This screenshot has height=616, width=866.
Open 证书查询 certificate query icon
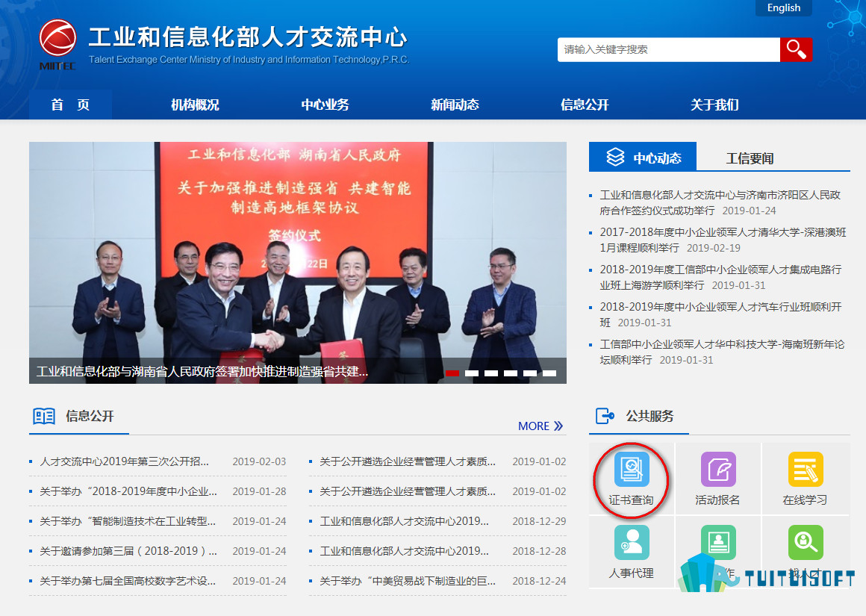tap(632, 469)
